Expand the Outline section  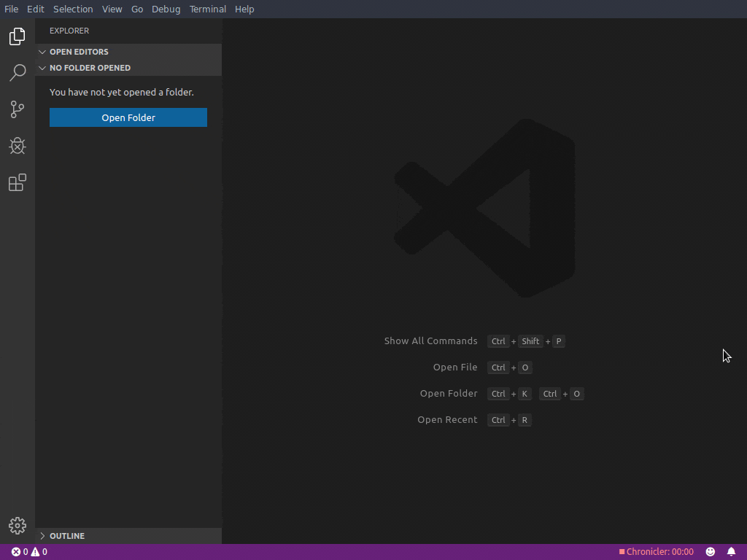coord(67,536)
